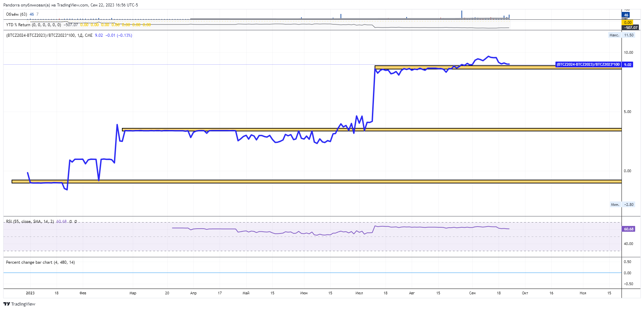
Task: Select the yellow horizontal zone below 0.00
Action: (317, 182)
